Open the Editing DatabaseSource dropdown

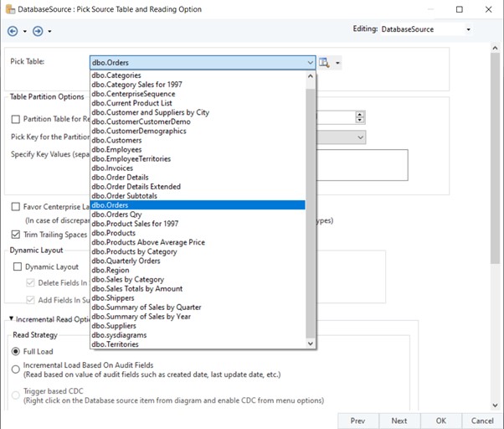(468, 30)
